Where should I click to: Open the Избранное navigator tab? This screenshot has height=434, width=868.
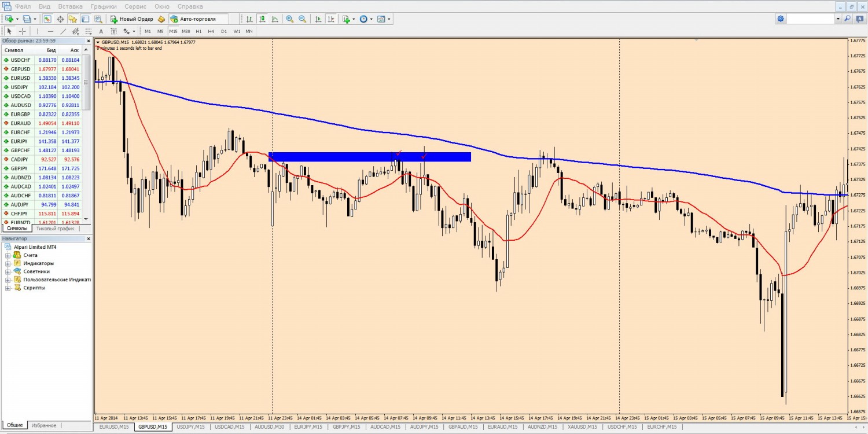(44, 425)
